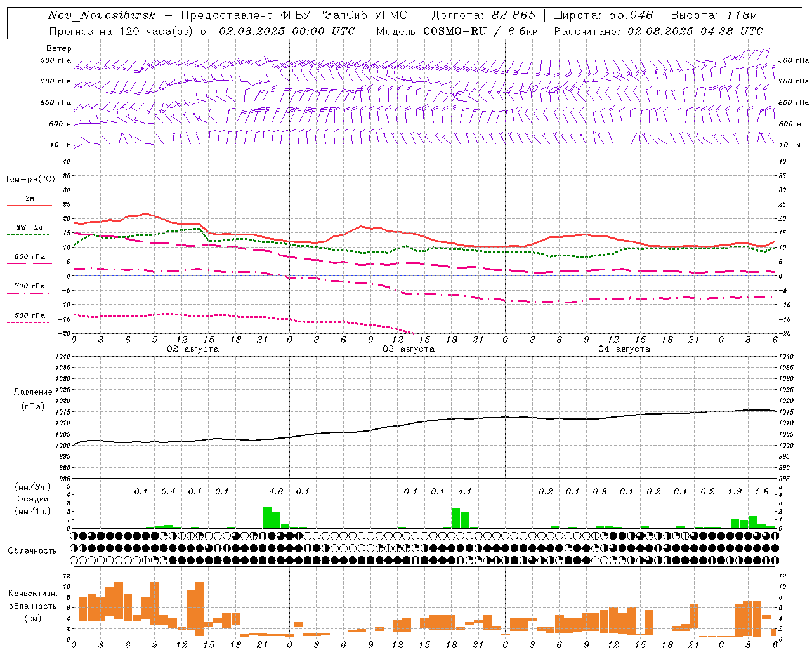Screen dimensions: 812x650
Task: Click the precipitation value "1.9"
Action: pos(735,492)
